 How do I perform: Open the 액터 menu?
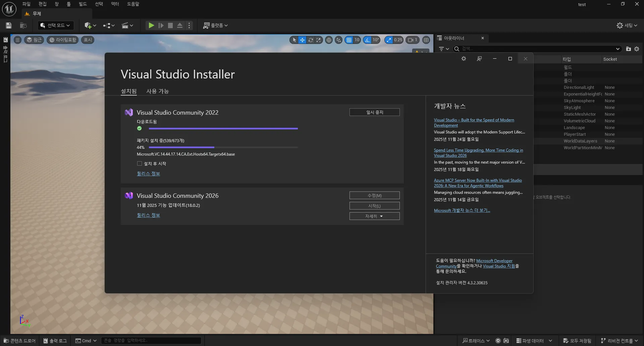click(115, 4)
